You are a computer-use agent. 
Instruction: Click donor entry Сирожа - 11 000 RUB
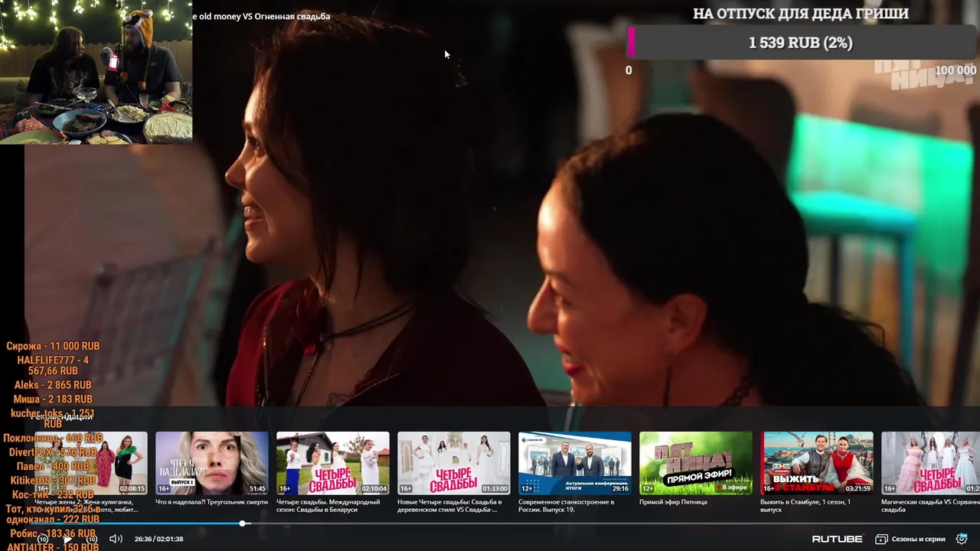[53, 346]
